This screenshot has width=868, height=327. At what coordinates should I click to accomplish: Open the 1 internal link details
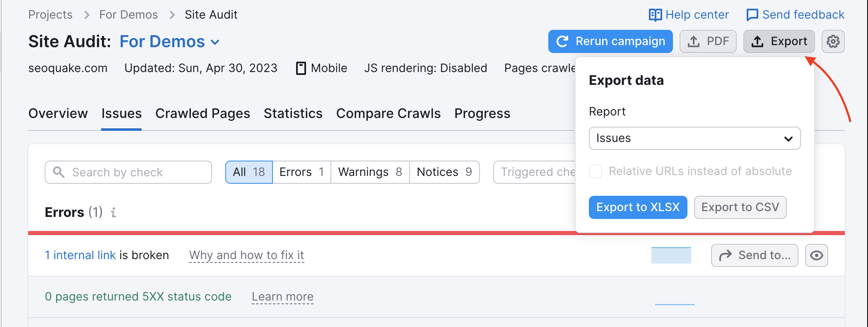point(80,255)
